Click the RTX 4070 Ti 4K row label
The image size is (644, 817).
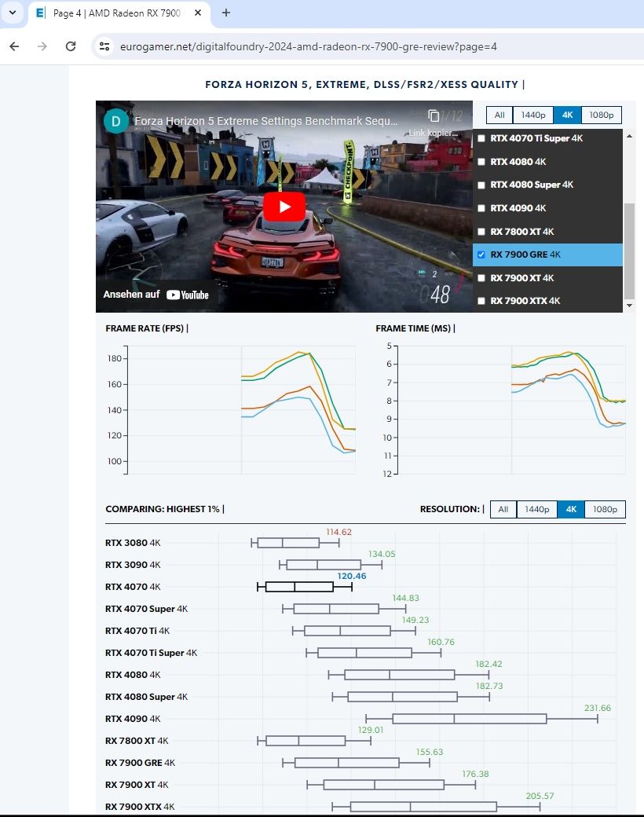coord(137,631)
